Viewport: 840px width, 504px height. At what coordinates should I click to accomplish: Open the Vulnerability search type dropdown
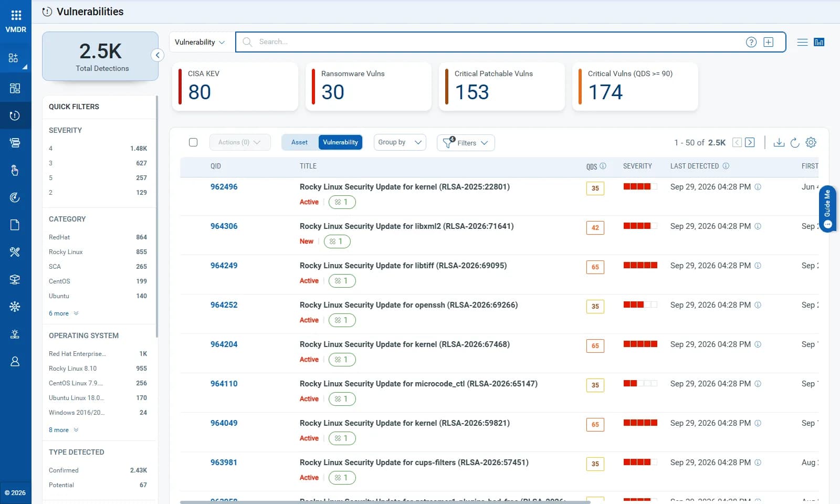(199, 42)
